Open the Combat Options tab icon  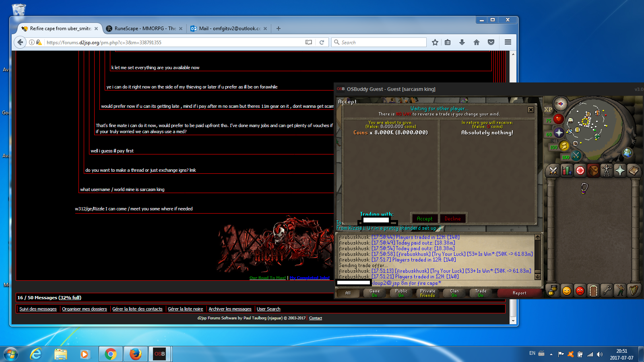553,171
